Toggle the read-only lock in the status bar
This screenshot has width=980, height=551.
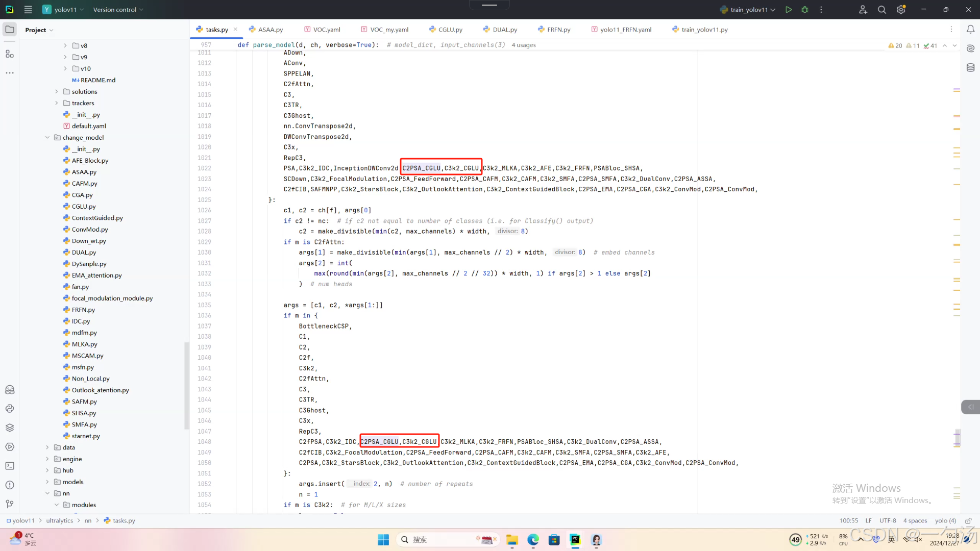tap(968, 521)
